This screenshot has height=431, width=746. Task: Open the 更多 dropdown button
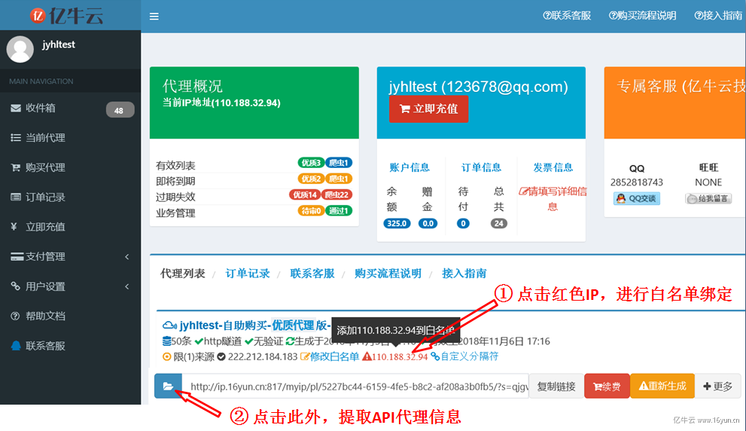[x=718, y=386]
